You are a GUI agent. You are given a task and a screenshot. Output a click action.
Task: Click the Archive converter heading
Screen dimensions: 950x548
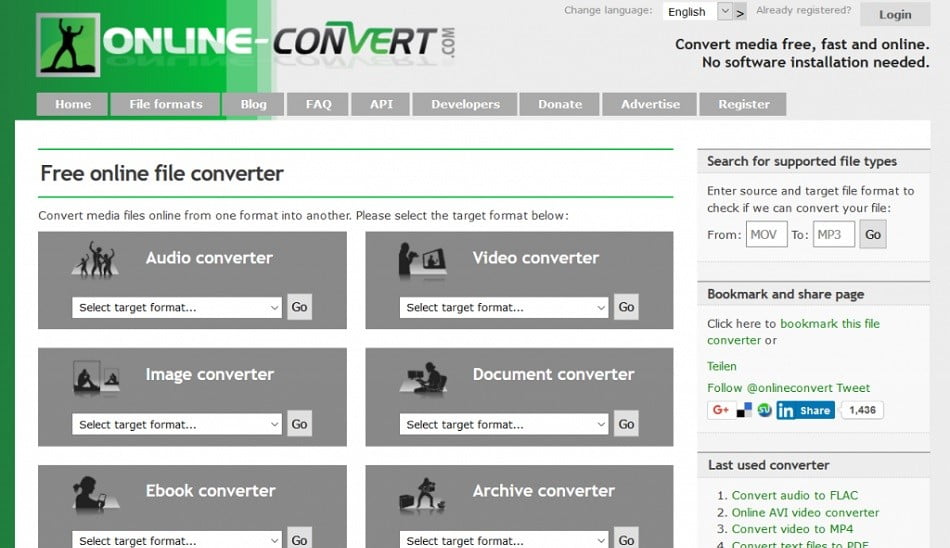543,490
